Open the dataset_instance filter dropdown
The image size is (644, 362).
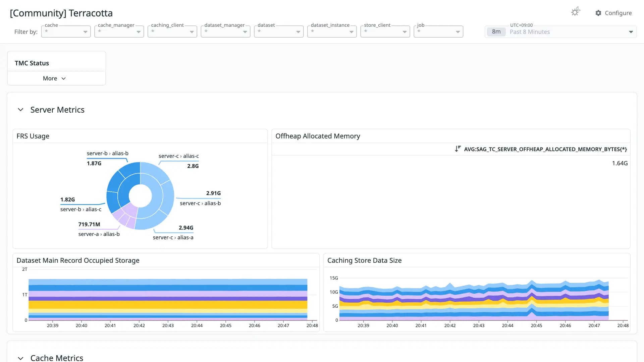click(x=332, y=32)
